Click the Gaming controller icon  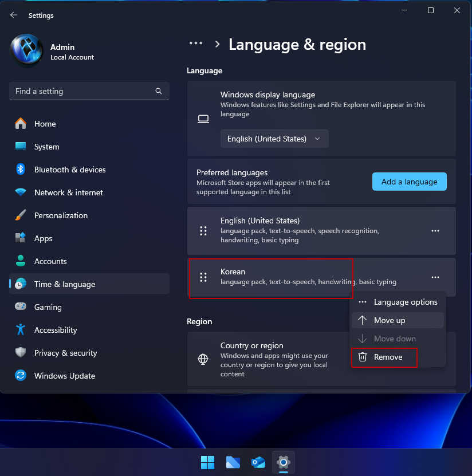coord(21,306)
